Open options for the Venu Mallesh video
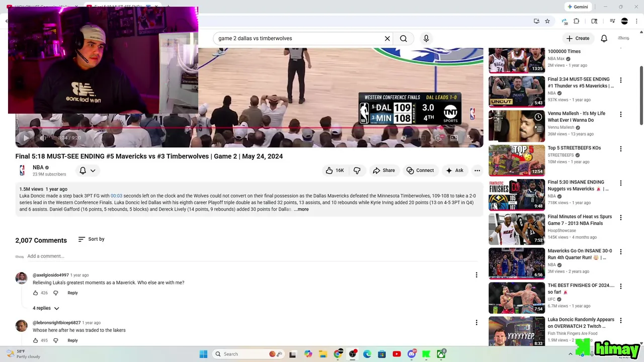Screen dimensions: 644x362 [x=621, y=115]
